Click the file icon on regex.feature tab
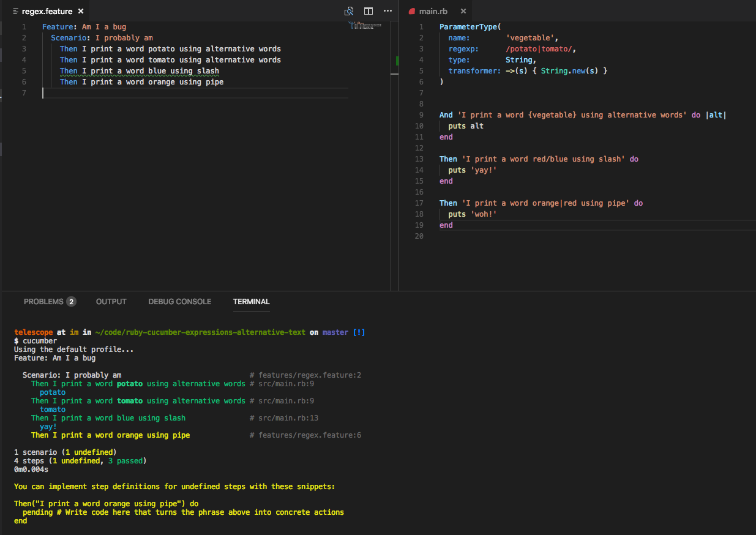 click(16, 11)
